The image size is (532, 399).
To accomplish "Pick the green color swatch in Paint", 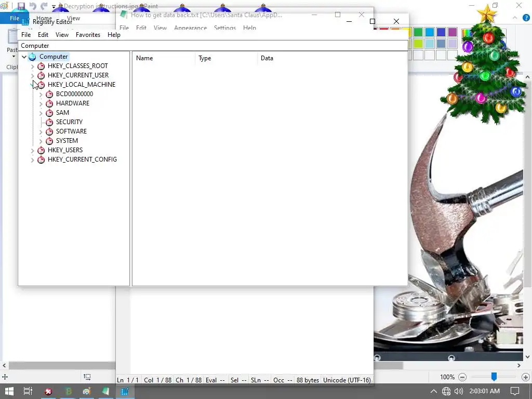I will (418, 32).
